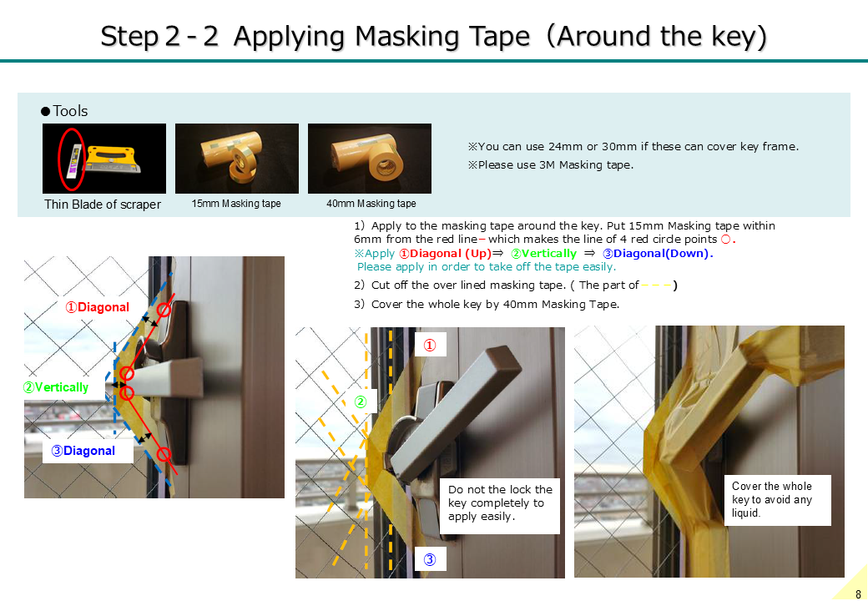Screen dimensions: 868x601
Task: Click the bottom red circle point on diagram
Action: tap(164, 454)
